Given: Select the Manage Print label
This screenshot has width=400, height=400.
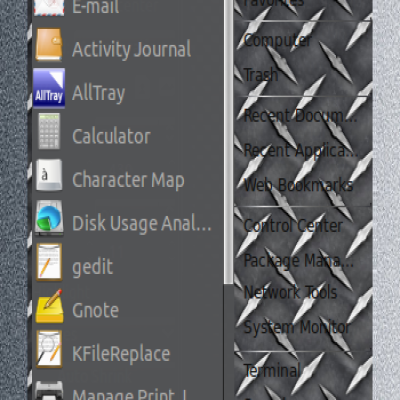Looking at the screenshot, I should tap(129, 394).
